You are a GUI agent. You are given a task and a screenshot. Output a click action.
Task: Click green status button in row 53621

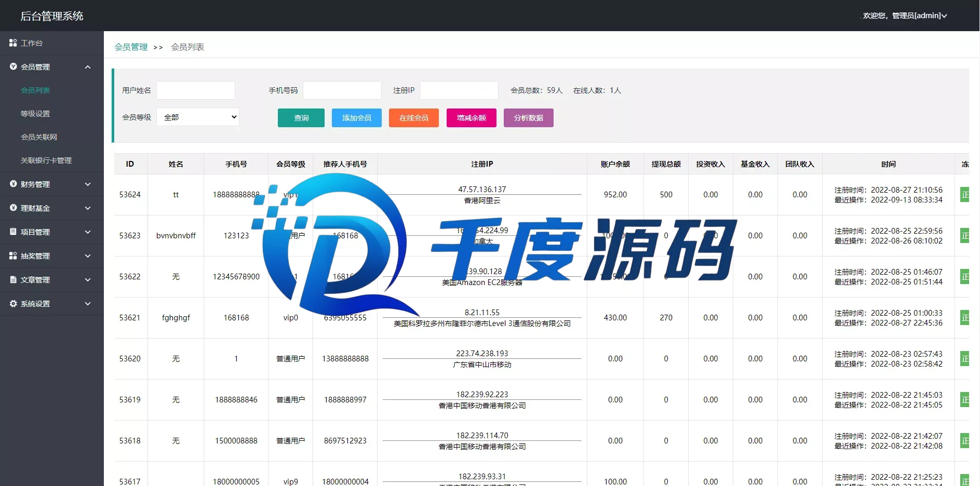[965, 318]
